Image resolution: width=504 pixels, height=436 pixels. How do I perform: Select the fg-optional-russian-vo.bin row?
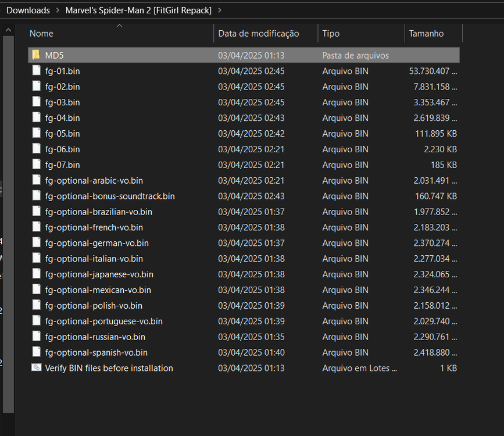(95, 337)
